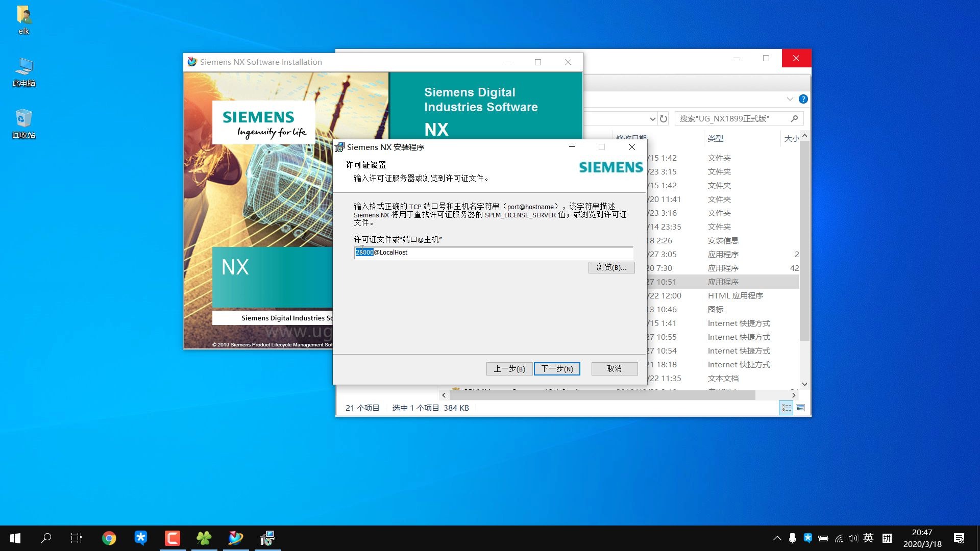
Task: Switch Explorer to large thumbnail view
Action: (800, 408)
